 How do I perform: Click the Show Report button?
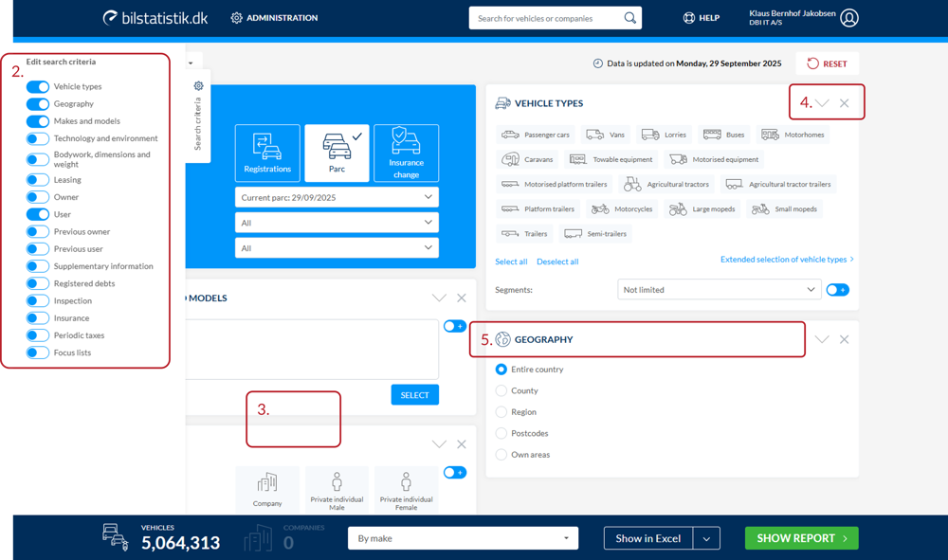tap(801, 538)
